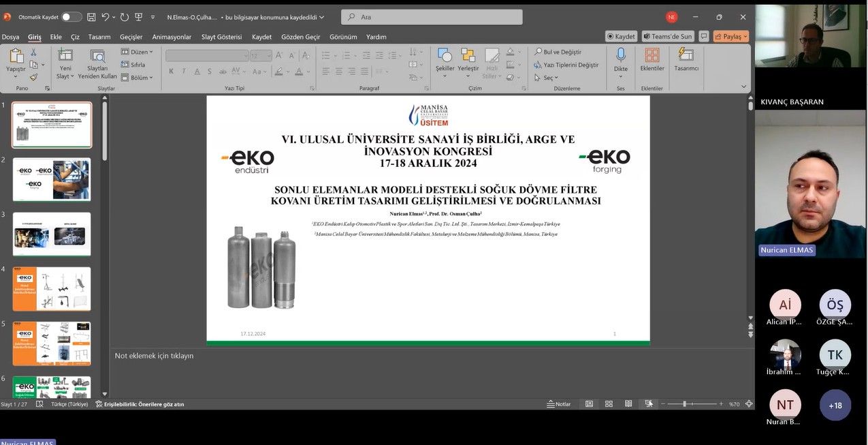Click the Şekiller shapes icon
This screenshot has height=445, width=868.
click(x=445, y=59)
